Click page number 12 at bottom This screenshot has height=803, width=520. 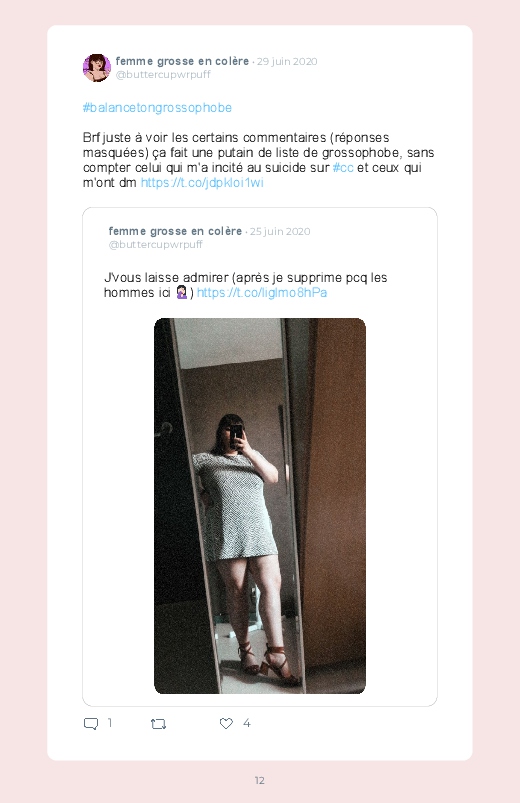point(260,780)
